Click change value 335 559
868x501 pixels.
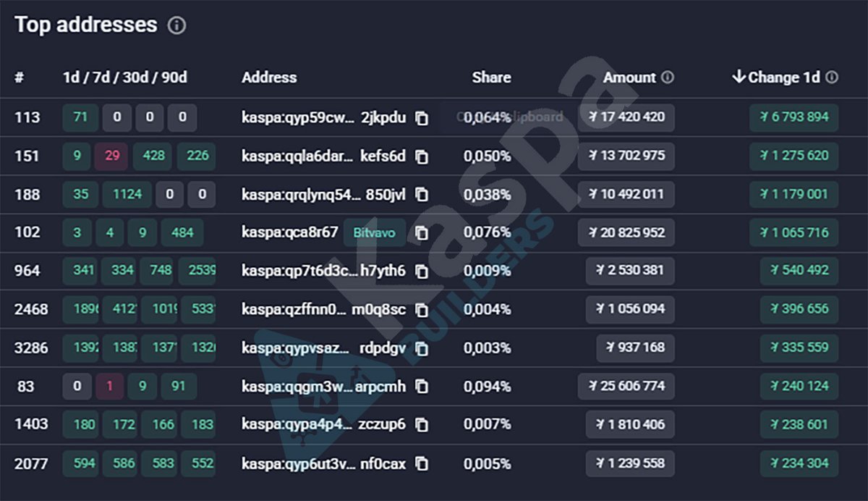tap(799, 348)
